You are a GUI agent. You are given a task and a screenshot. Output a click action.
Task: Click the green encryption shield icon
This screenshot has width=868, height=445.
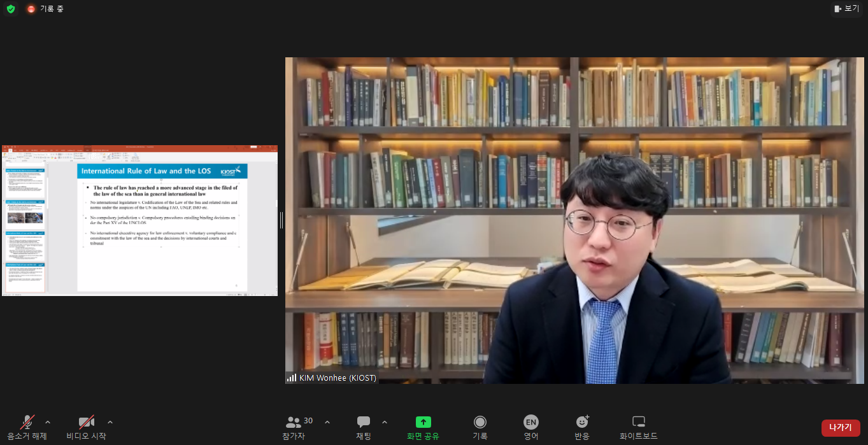pos(11,9)
